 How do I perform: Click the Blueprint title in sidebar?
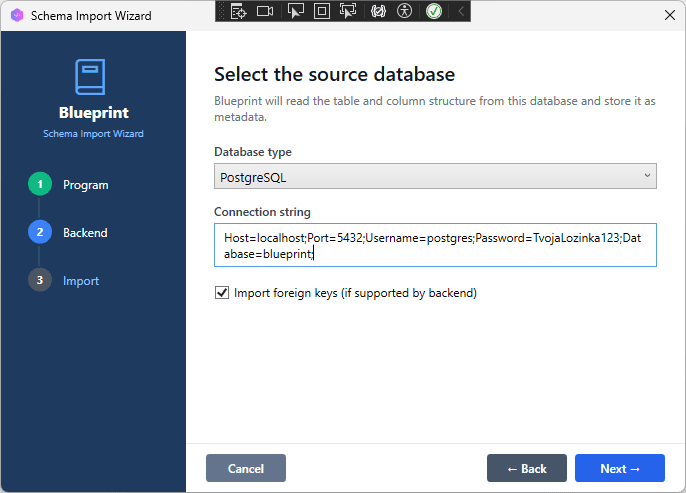(94, 112)
